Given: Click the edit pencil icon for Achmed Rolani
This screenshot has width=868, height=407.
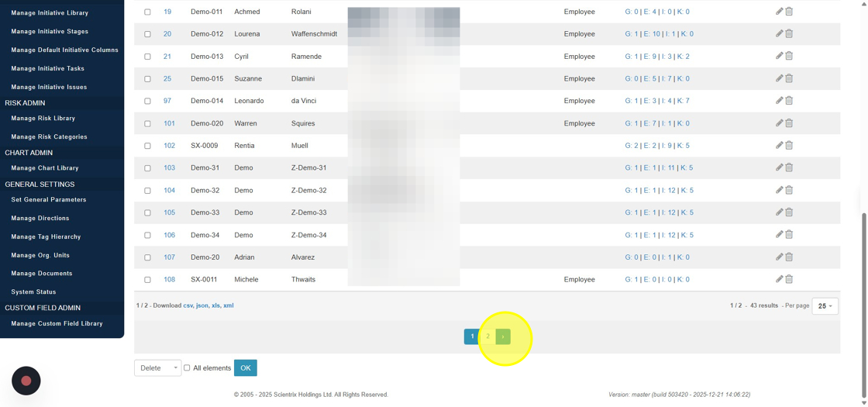Looking at the screenshot, I should point(779,12).
